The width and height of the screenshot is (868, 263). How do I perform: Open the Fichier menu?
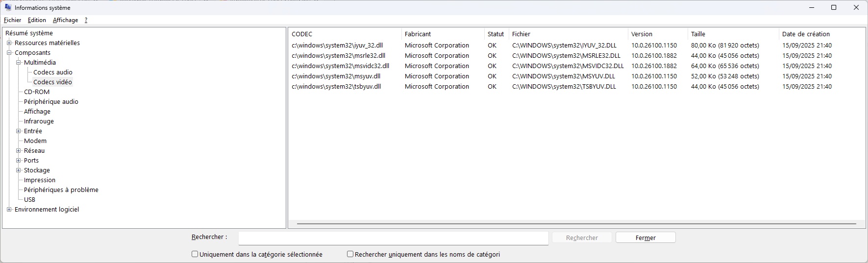click(x=13, y=20)
